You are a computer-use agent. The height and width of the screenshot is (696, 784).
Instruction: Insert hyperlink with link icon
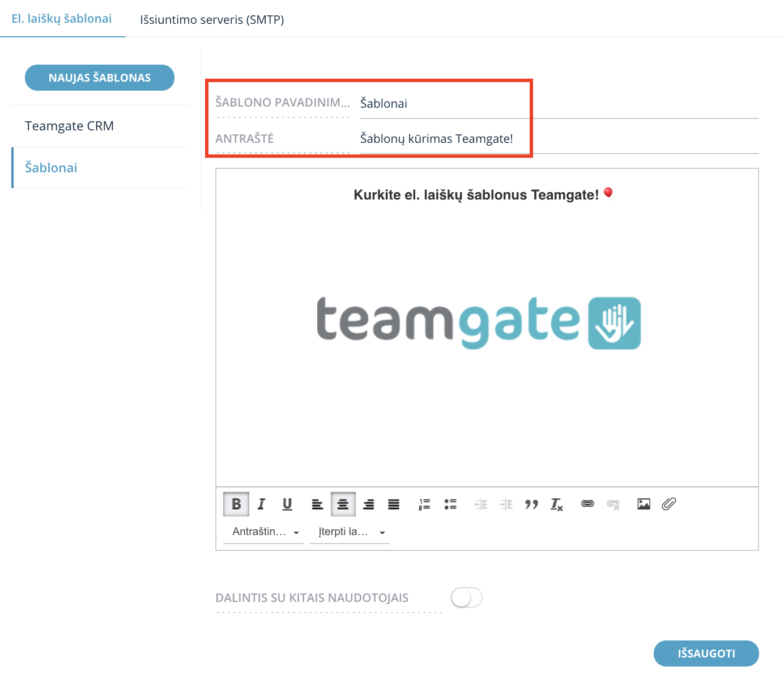click(x=587, y=504)
